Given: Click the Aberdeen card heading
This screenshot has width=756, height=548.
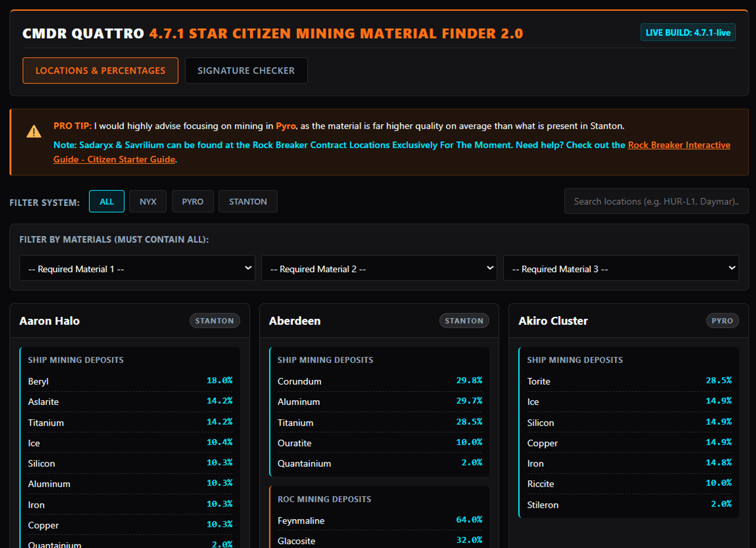Looking at the screenshot, I should pos(295,320).
